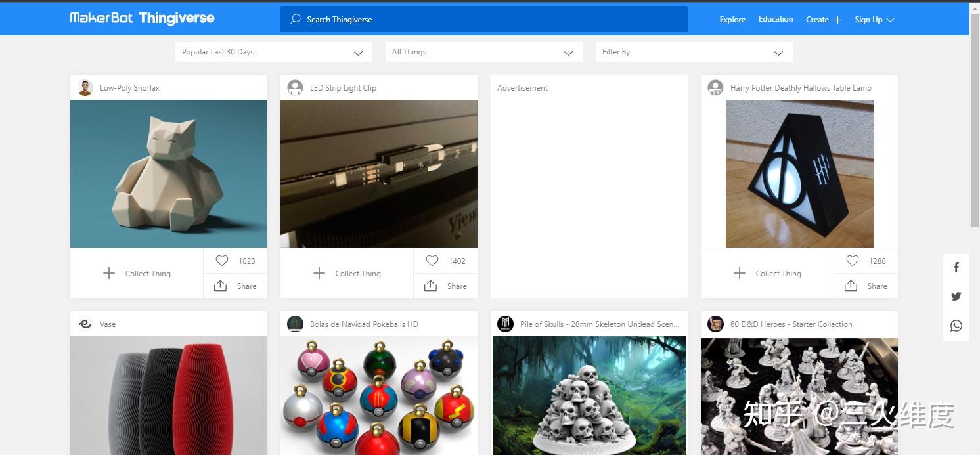Open the Deathly Hallows lamp thumbnail
The height and width of the screenshot is (455, 980).
(x=799, y=173)
